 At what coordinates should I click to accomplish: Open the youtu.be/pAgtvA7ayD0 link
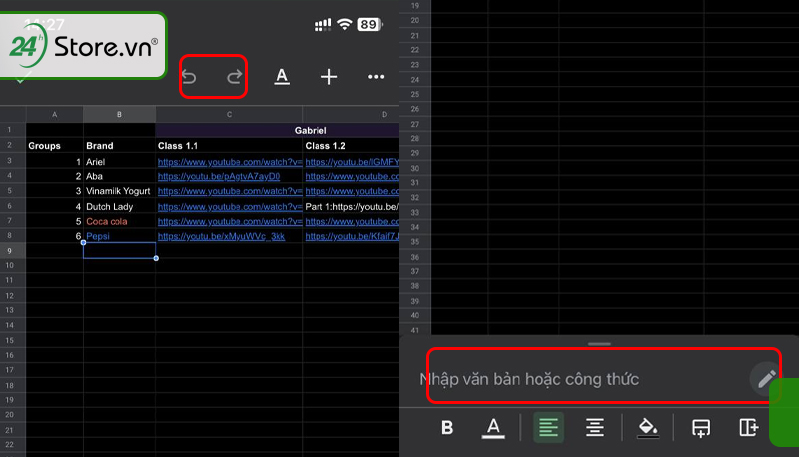coord(219,176)
